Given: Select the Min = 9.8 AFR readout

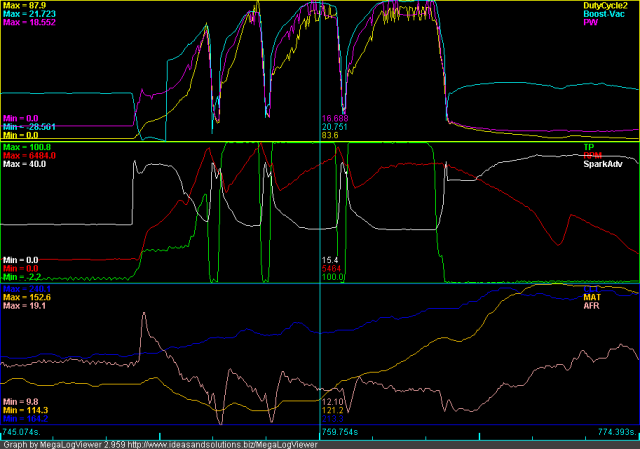Looking at the screenshot, I should point(24,400).
